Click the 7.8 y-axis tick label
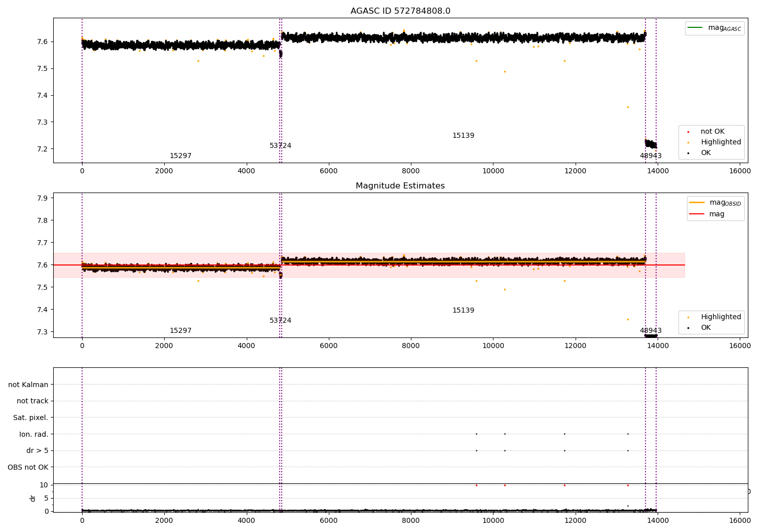 [x=43, y=220]
